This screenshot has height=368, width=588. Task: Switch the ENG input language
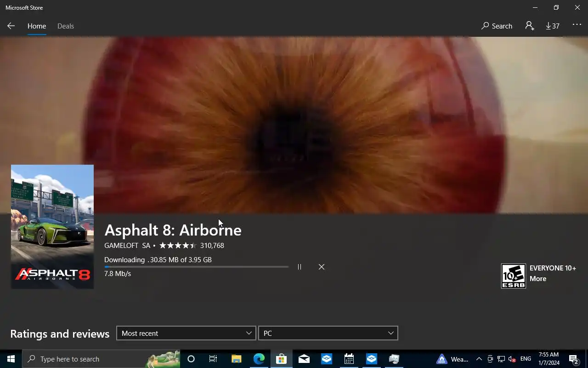pyautogui.click(x=526, y=359)
